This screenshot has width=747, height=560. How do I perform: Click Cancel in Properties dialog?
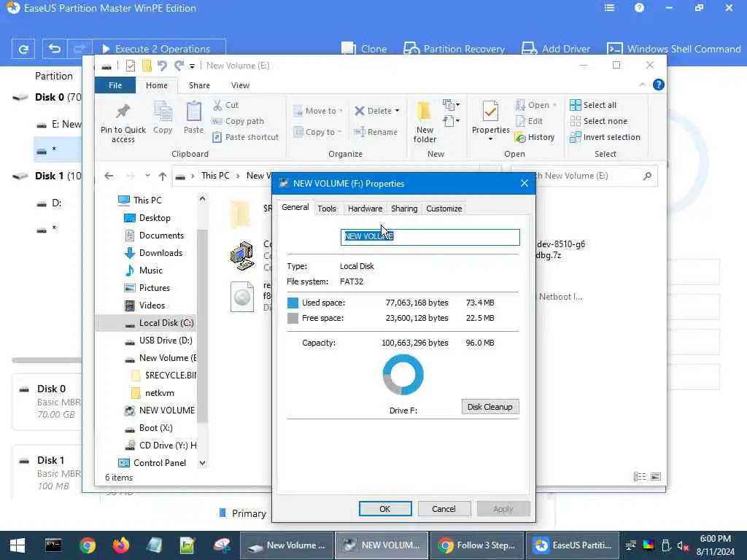444,508
